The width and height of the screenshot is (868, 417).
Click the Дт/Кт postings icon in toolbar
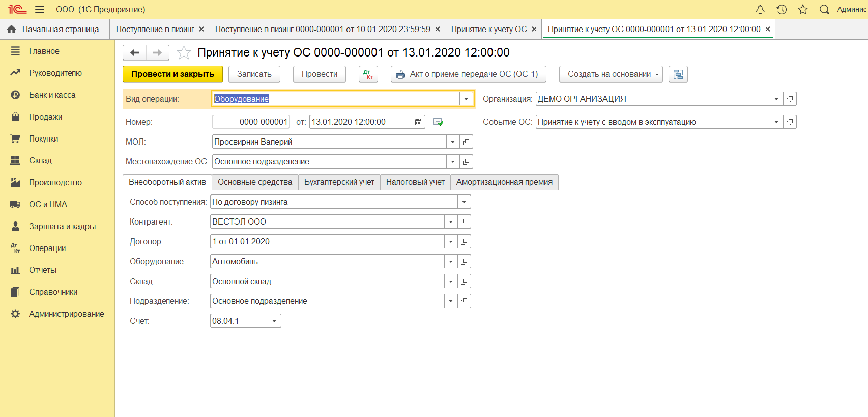pyautogui.click(x=368, y=74)
